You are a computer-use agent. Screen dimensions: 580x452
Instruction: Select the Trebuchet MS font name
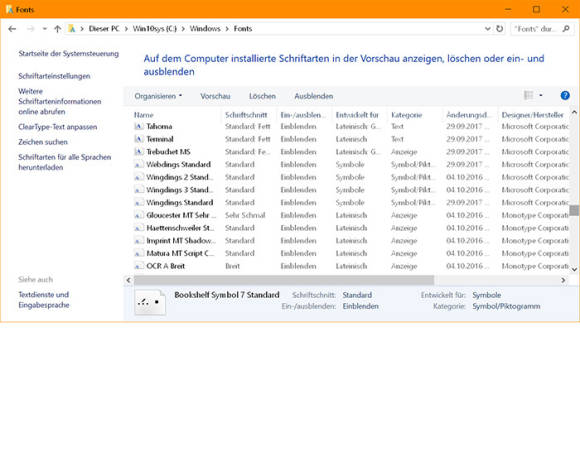point(168,152)
